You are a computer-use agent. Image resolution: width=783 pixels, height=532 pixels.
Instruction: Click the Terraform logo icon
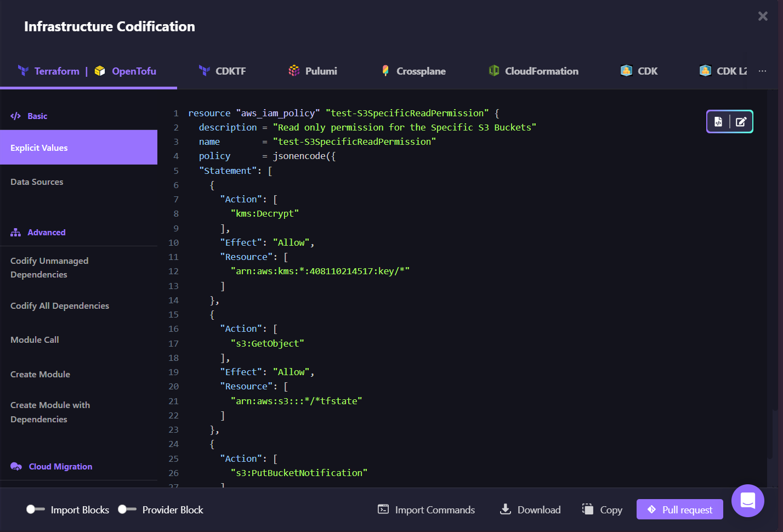[x=23, y=70]
